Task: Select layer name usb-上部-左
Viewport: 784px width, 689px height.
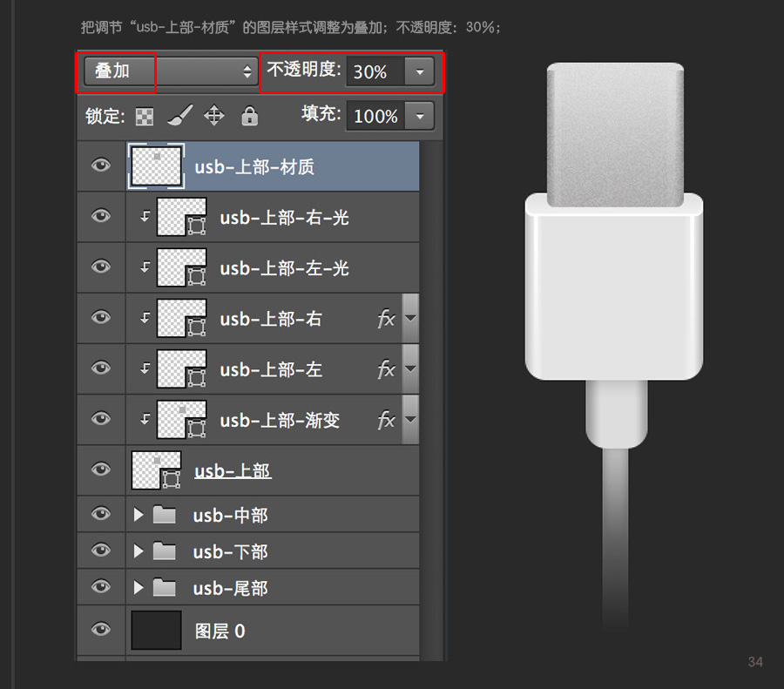Action: coord(271,370)
